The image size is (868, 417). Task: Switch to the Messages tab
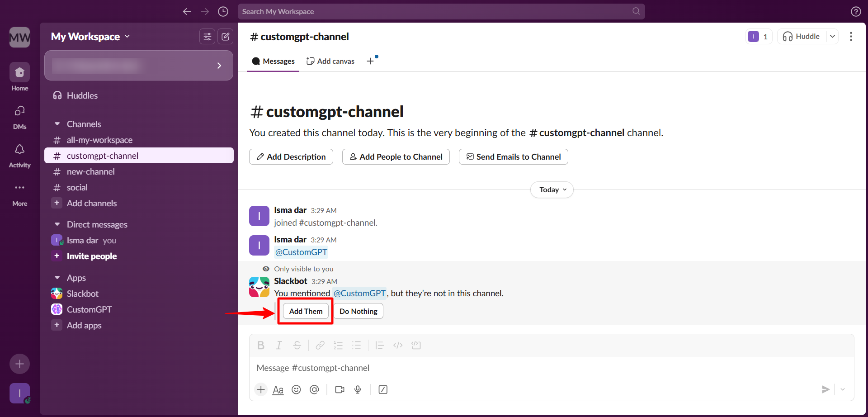point(273,61)
